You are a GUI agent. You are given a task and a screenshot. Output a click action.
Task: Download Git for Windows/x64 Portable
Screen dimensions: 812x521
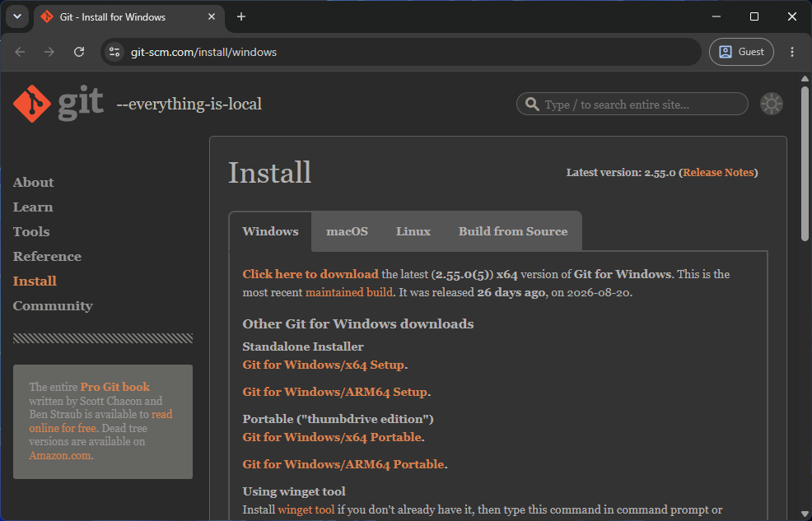(332, 437)
